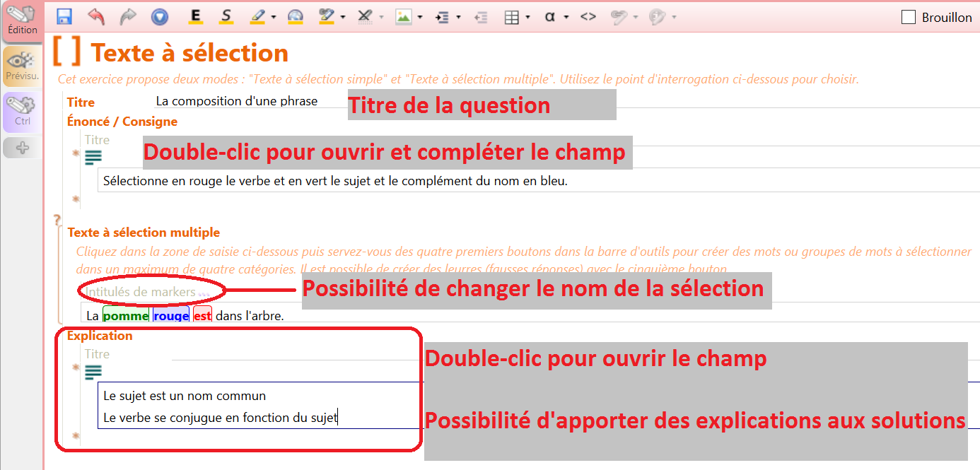Open the alpha special characters tool
This screenshot has height=470, width=980.
[550, 17]
